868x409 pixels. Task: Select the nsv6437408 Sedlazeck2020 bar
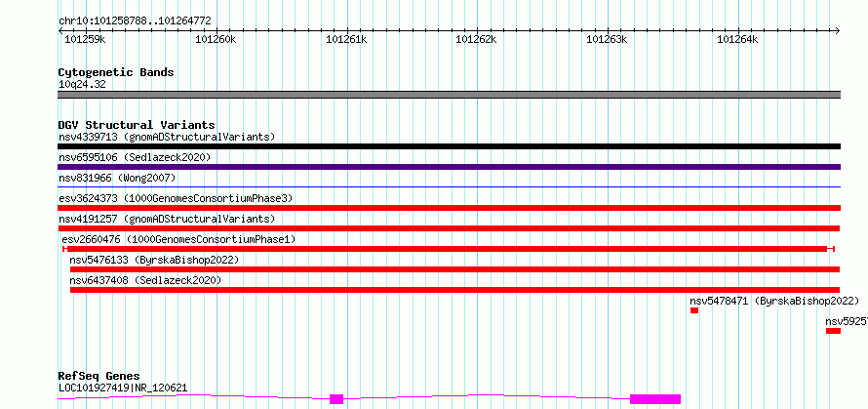click(455, 290)
